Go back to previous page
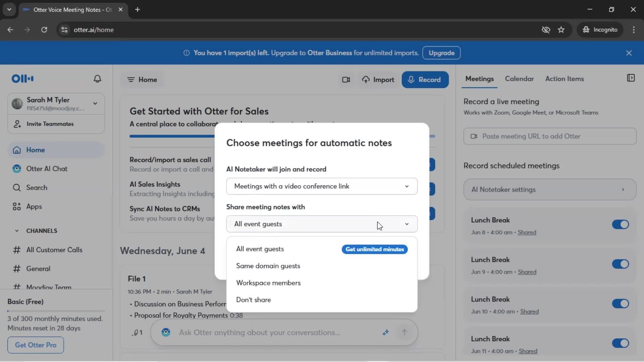 click(10, 30)
